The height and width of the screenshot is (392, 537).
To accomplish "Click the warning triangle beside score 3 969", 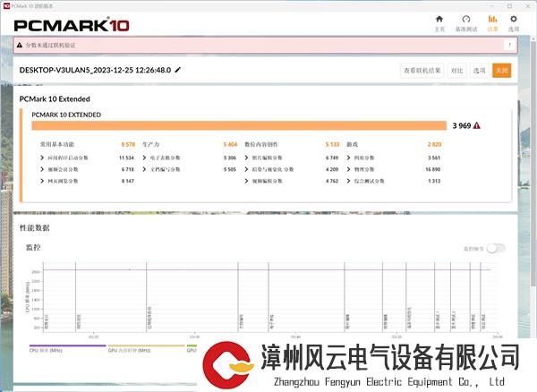I will [x=476, y=125].
